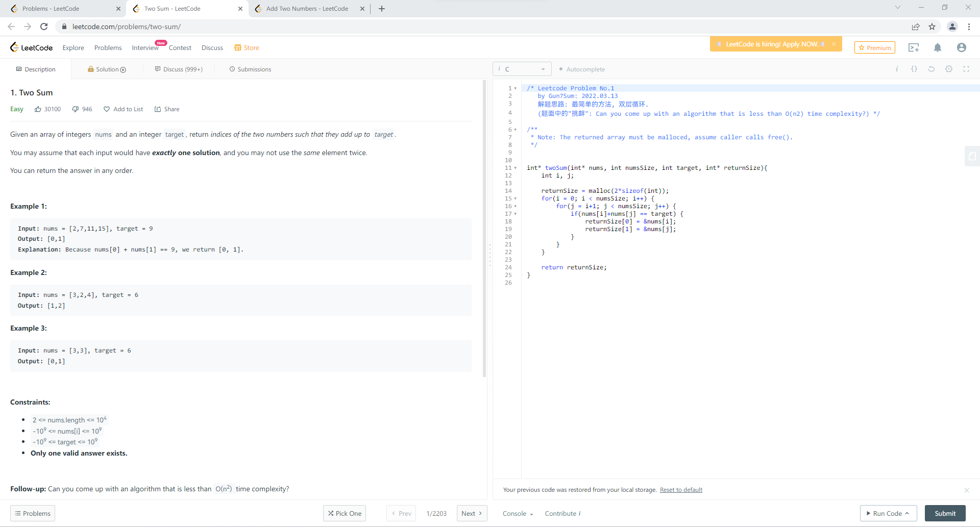
Task: Open Contest in navigation
Action: pyautogui.click(x=180, y=48)
